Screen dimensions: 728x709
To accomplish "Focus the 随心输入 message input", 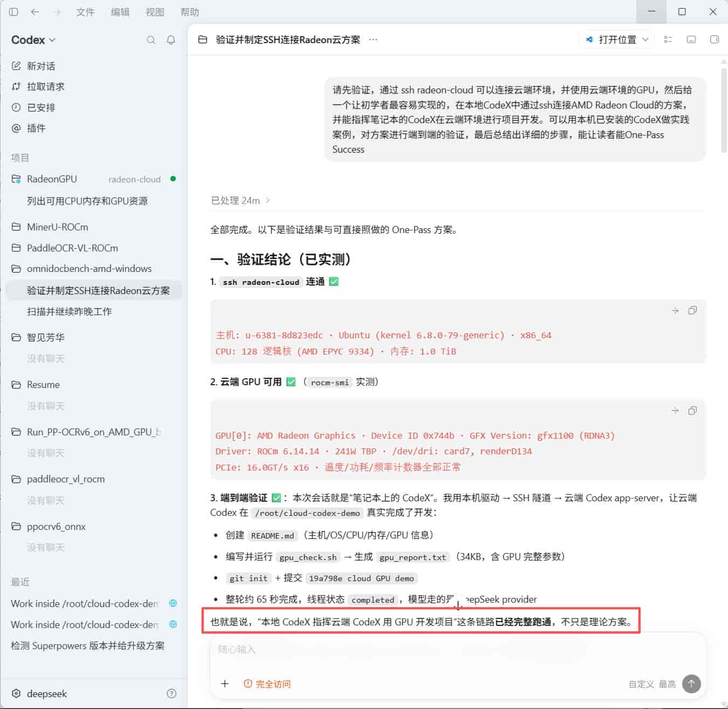I will [x=458, y=650].
